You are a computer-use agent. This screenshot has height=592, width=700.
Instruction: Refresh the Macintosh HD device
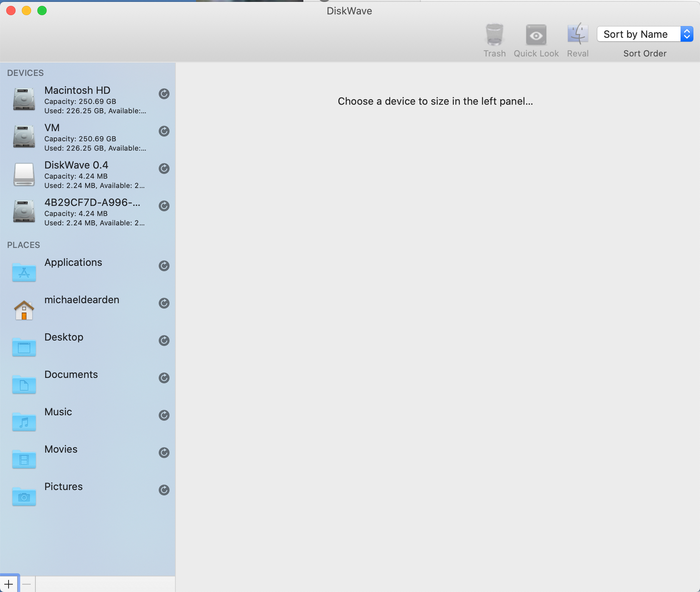(x=164, y=94)
